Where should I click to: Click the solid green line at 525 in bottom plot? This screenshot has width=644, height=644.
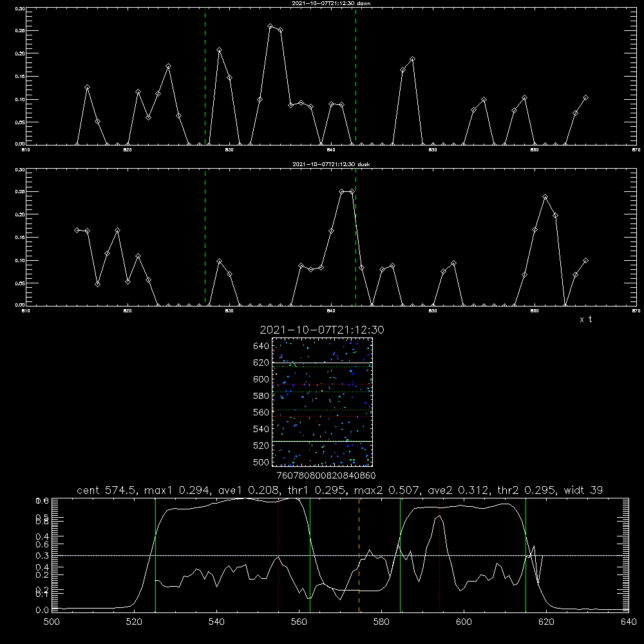[x=155, y=555]
